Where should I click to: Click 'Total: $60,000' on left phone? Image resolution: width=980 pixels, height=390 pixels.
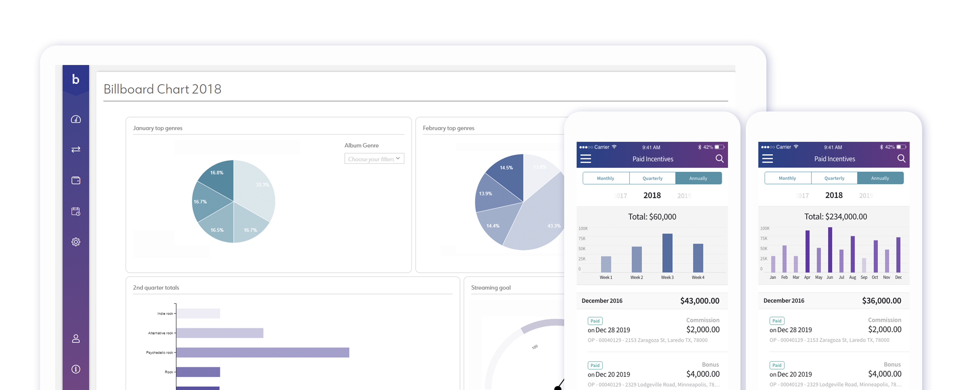(x=652, y=217)
